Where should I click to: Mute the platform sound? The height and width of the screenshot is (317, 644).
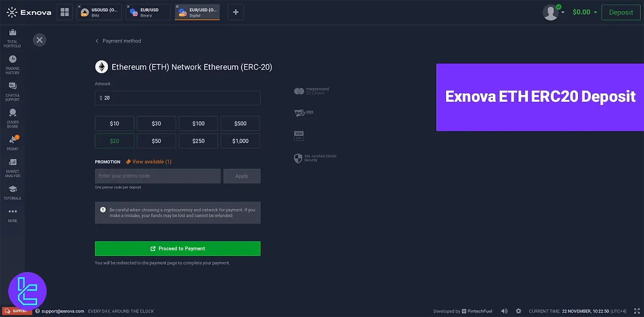coord(504,311)
